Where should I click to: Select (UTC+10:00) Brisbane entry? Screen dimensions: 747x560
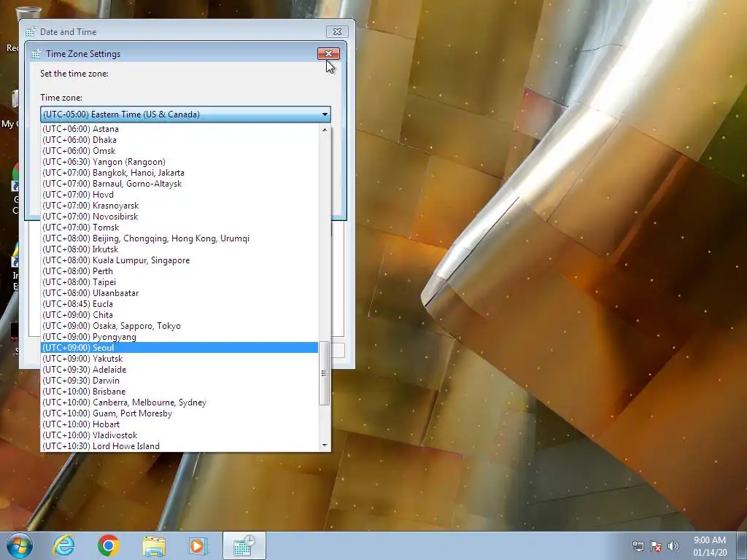[179, 392]
